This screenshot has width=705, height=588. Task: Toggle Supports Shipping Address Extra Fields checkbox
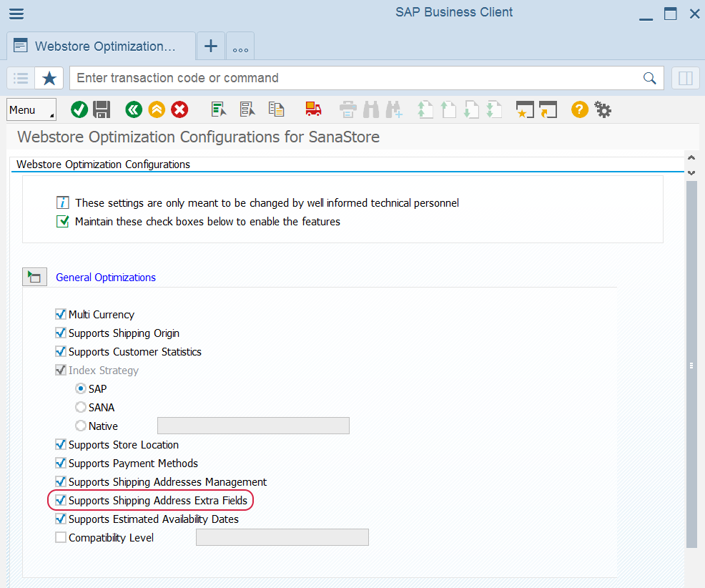click(x=60, y=500)
